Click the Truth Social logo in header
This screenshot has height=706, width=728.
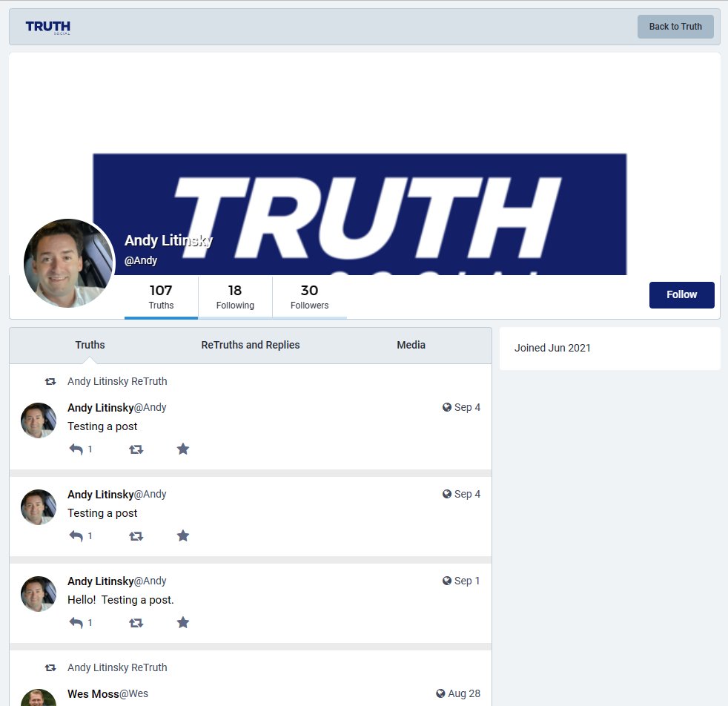[x=48, y=27]
